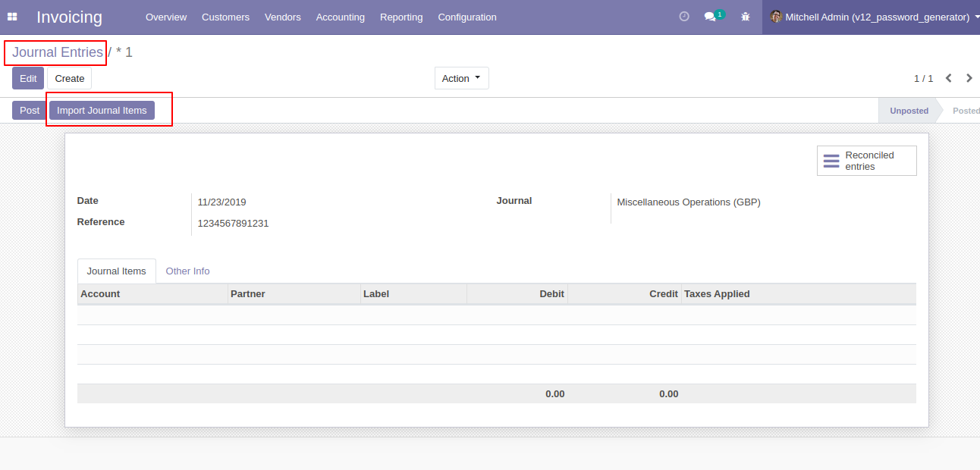Open the Reporting menu

401,17
